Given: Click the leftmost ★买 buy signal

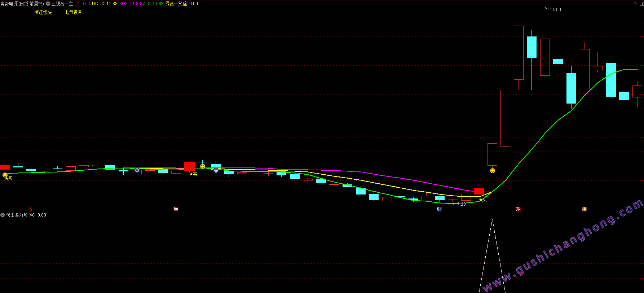Looking at the screenshot, I should coord(8,178).
